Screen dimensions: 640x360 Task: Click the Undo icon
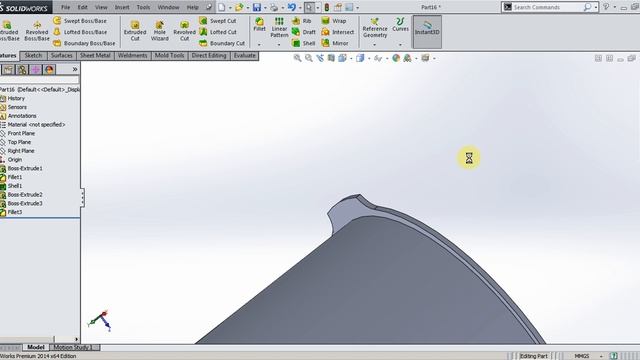coord(292,7)
